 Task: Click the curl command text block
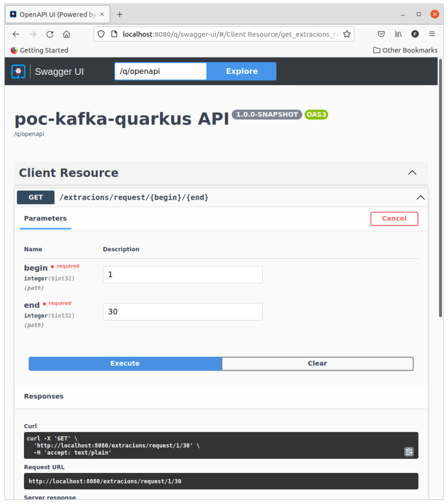221,445
